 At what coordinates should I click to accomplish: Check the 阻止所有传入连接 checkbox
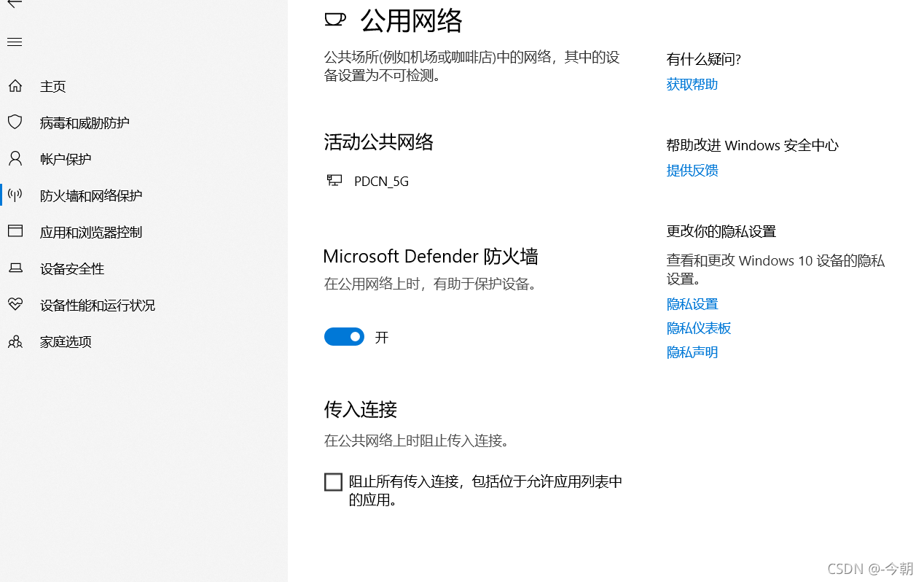333,482
